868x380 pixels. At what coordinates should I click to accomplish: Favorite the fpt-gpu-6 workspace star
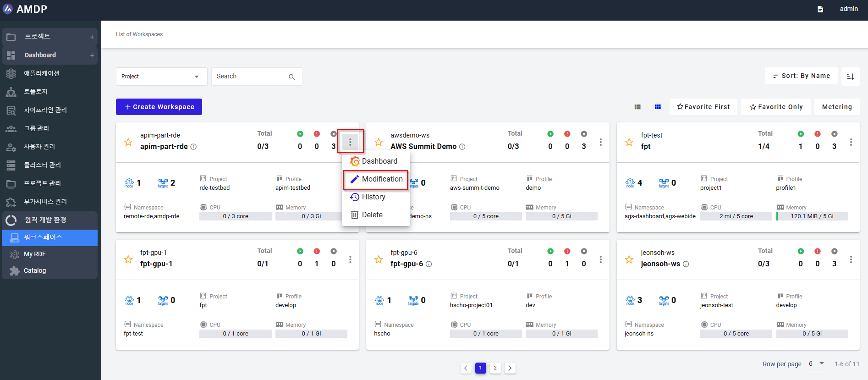tap(379, 260)
